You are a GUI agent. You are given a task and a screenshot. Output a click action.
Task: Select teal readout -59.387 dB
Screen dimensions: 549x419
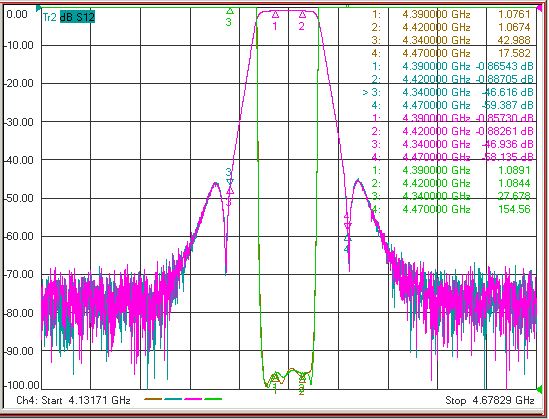pyautogui.click(x=507, y=105)
